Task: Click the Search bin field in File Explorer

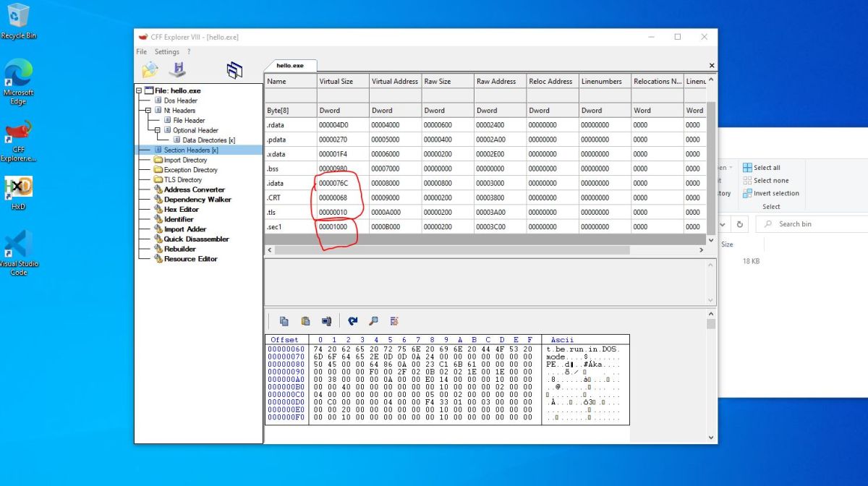Action: coord(812,224)
